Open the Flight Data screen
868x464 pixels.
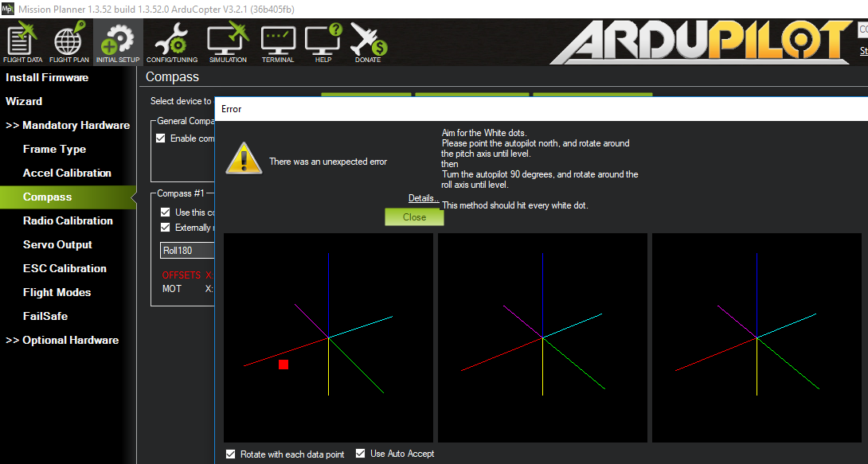[x=23, y=42]
